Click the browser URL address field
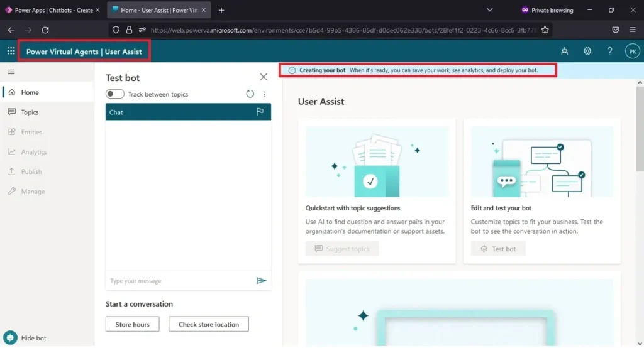Screen dimensions: 644x348 (x=343, y=30)
